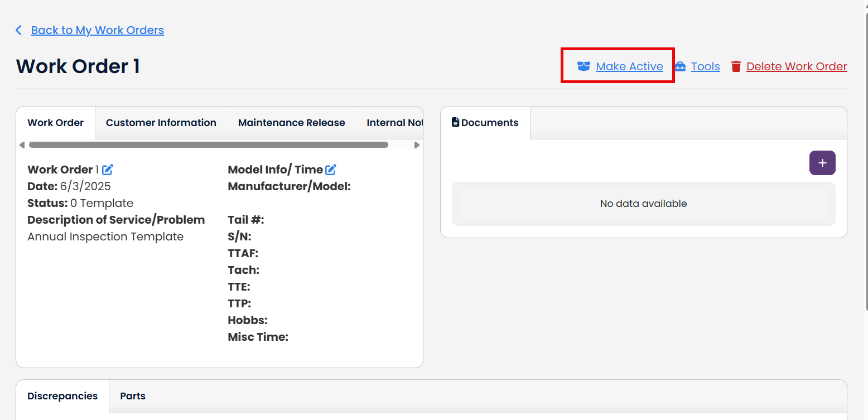
Task: Switch to the partially visible Internal Notes tab
Action: point(393,123)
